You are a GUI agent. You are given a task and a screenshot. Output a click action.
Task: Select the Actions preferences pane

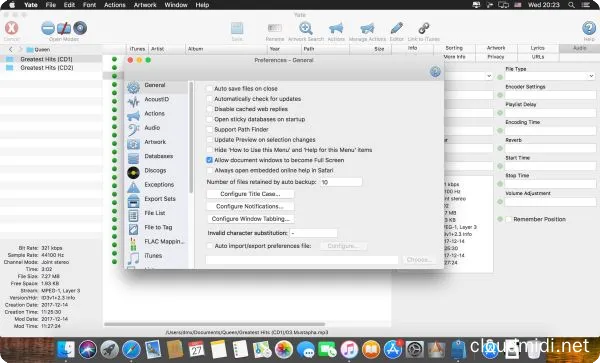[156, 114]
